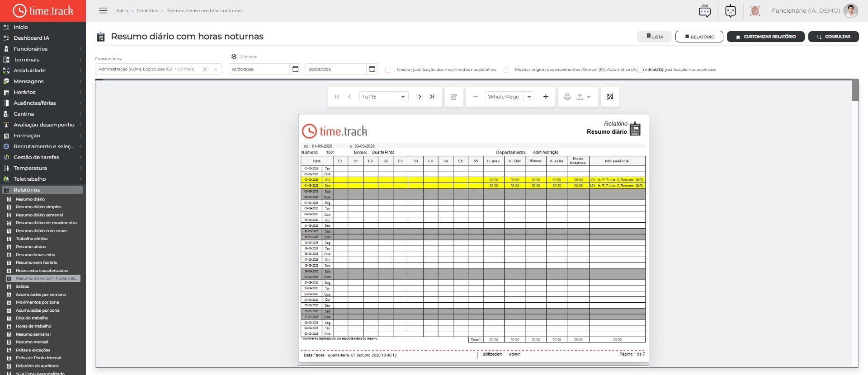Open the Whole Page zoom dropdown
Viewport: 868px width, 375px height.
529,97
